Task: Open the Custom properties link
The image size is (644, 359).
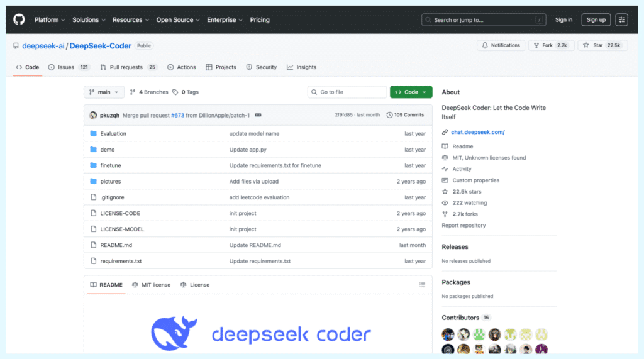Action: tap(475, 180)
